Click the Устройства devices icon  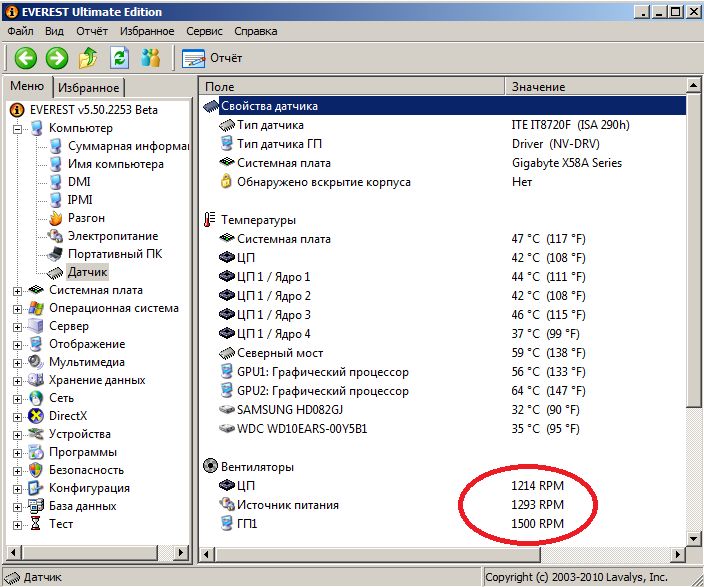[36, 434]
